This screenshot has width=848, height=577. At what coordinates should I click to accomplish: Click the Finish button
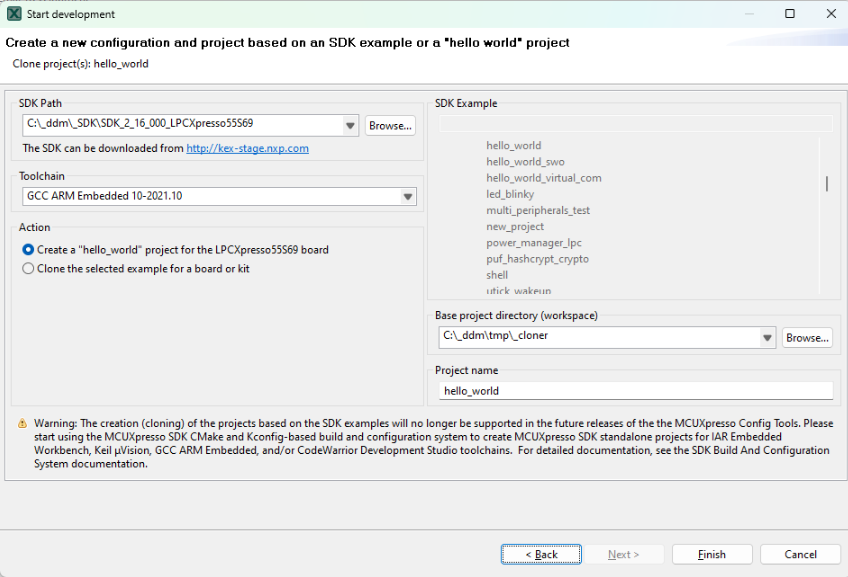point(712,554)
